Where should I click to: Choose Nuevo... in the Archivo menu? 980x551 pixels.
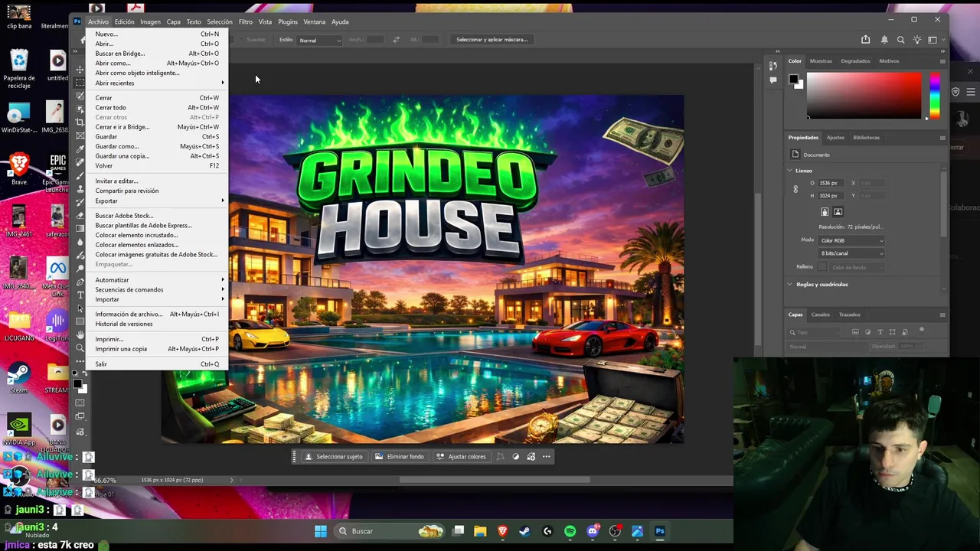pos(159,34)
